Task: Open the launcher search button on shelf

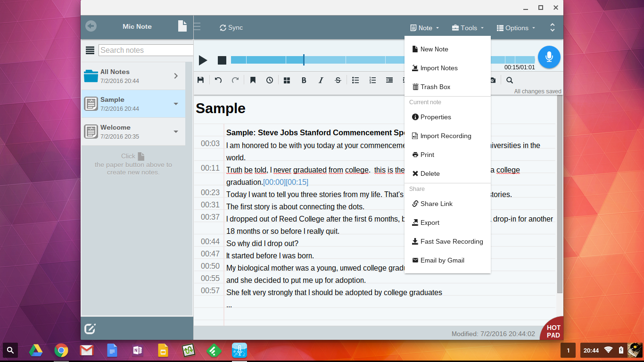Action: point(10,350)
